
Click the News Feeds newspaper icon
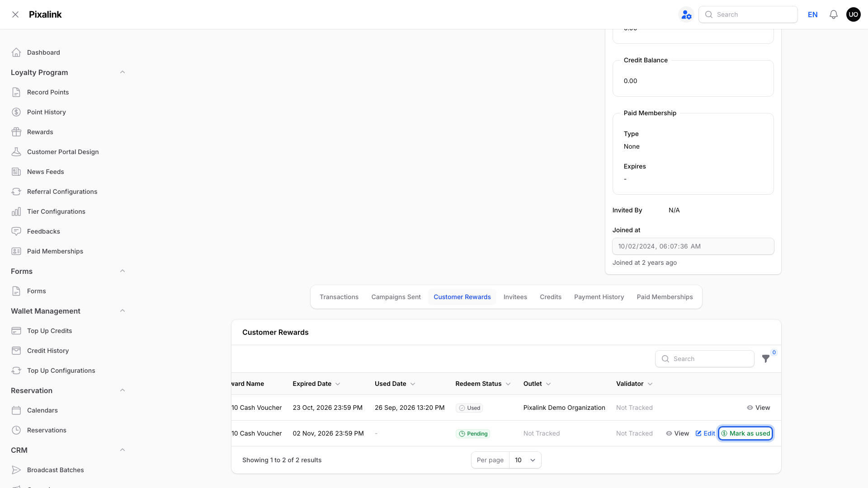click(16, 172)
